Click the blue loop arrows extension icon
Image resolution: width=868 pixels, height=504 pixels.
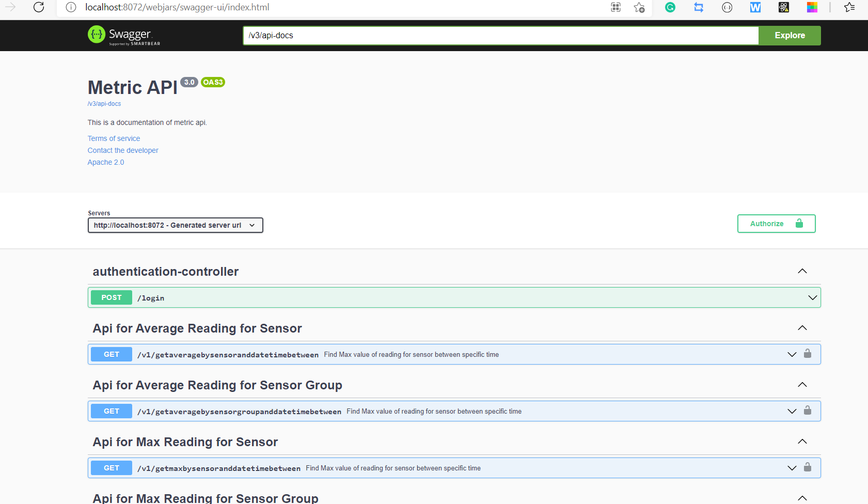699,8
